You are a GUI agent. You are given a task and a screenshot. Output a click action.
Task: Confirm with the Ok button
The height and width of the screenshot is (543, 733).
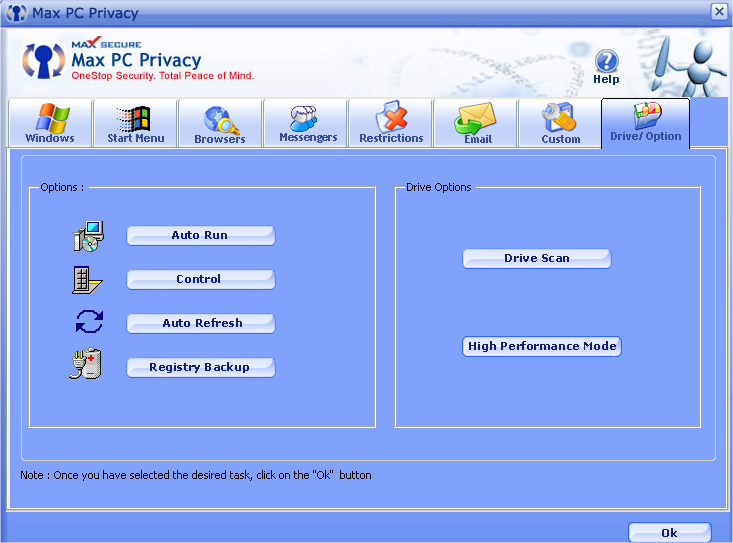pyautogui.click(x=669, y=533)
